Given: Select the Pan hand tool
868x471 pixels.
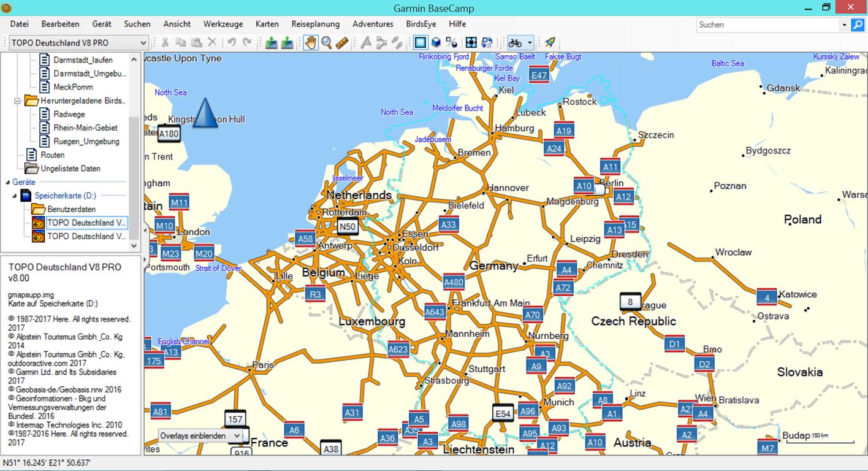Looking at the screenshot, I should [x=311, y=42].
